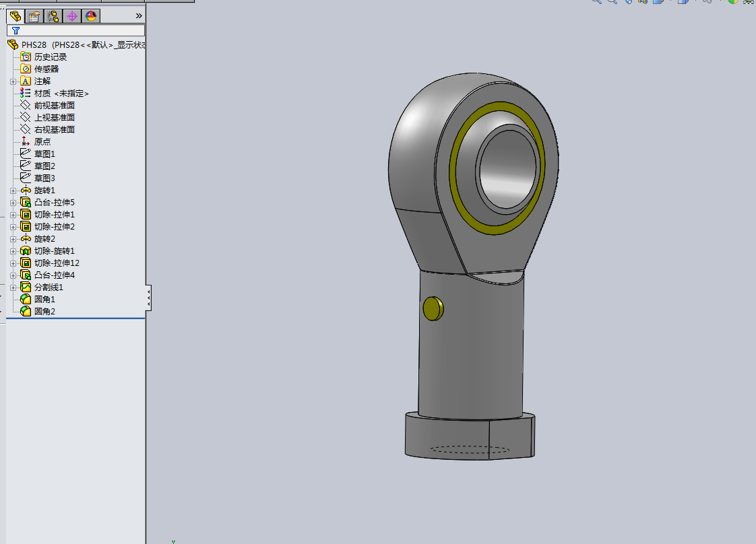Select the hexagonal base of the model

coord(470,436)
